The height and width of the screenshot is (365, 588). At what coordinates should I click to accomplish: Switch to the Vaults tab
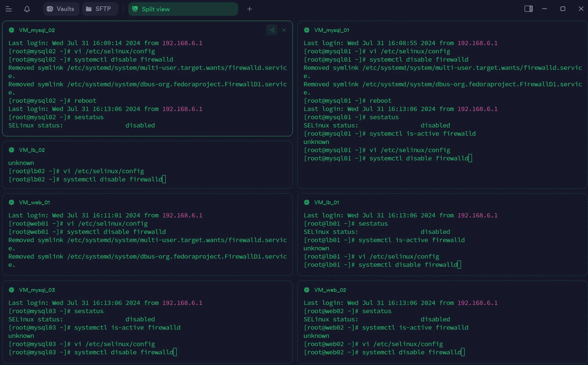click(61, 9)
